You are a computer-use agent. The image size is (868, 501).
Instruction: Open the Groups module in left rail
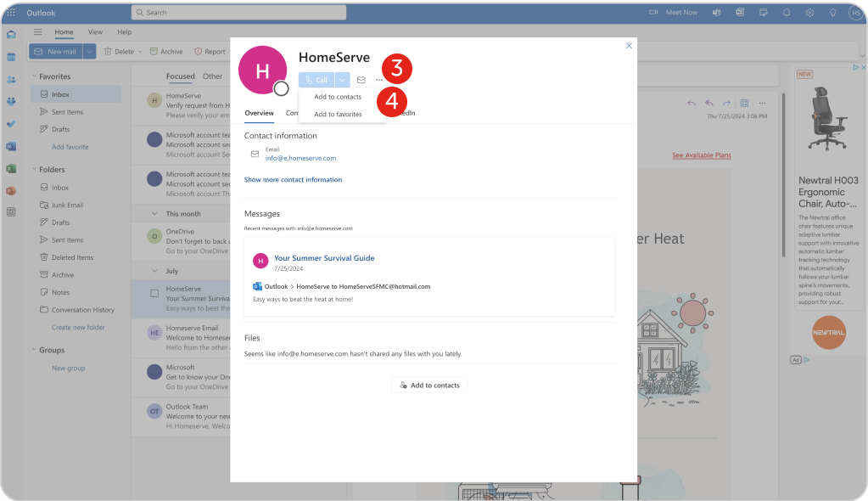[x=11, y=101]
